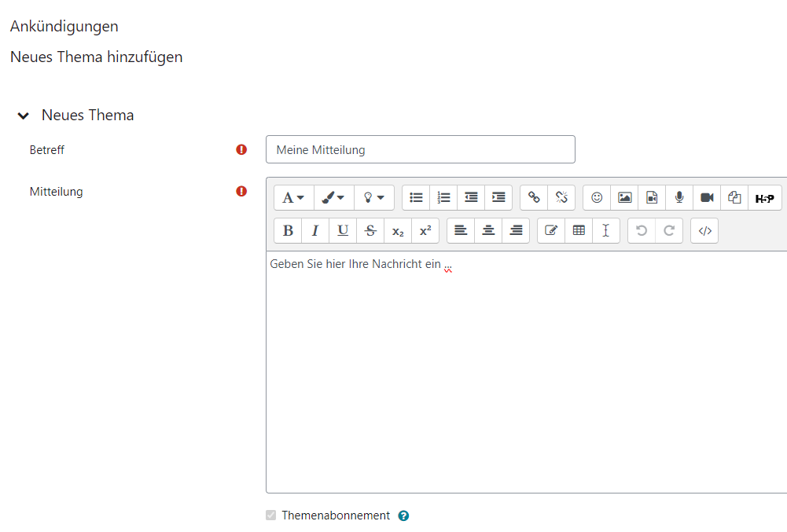Insert a table into the message
Screen dimensions: 787x532
pyautogui.click(x=579, y=230)
